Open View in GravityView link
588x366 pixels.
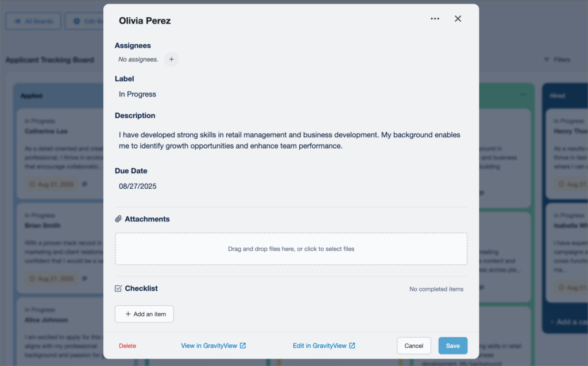coord(209,346)
